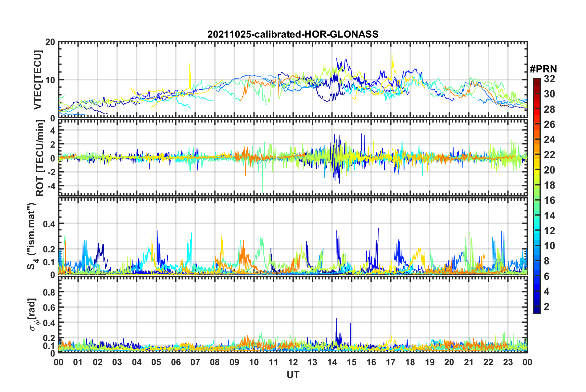Click the "UT" x-axis label
Viewport: 586px width, 392px height.
(293, 375)
